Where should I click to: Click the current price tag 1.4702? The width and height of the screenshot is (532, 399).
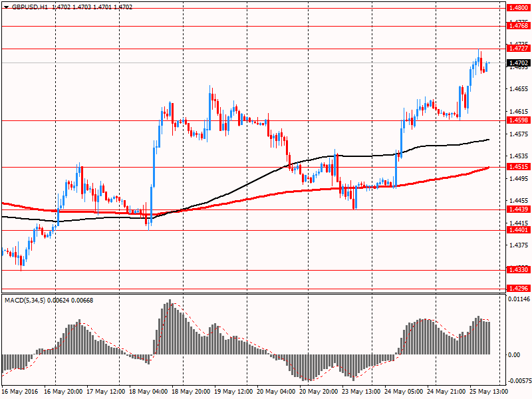[518, 63]
